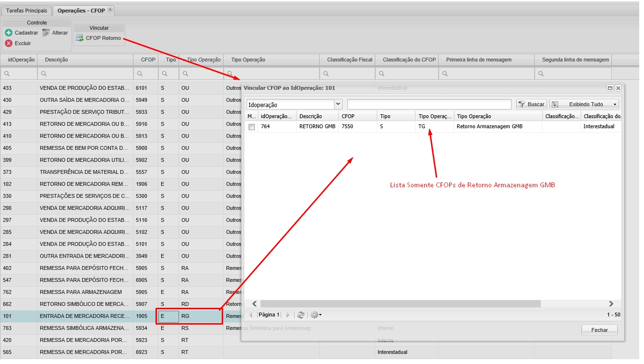Click CFOP cell '1906'

click(x=146, y=184)
